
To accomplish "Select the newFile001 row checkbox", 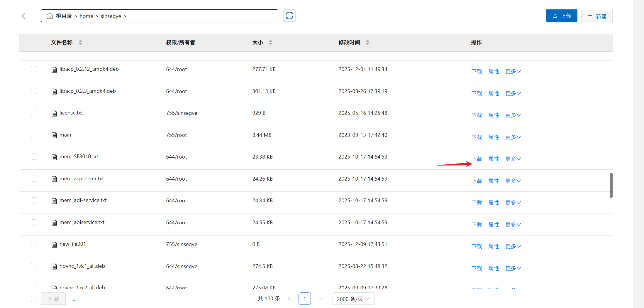I will tap(34, 244).
